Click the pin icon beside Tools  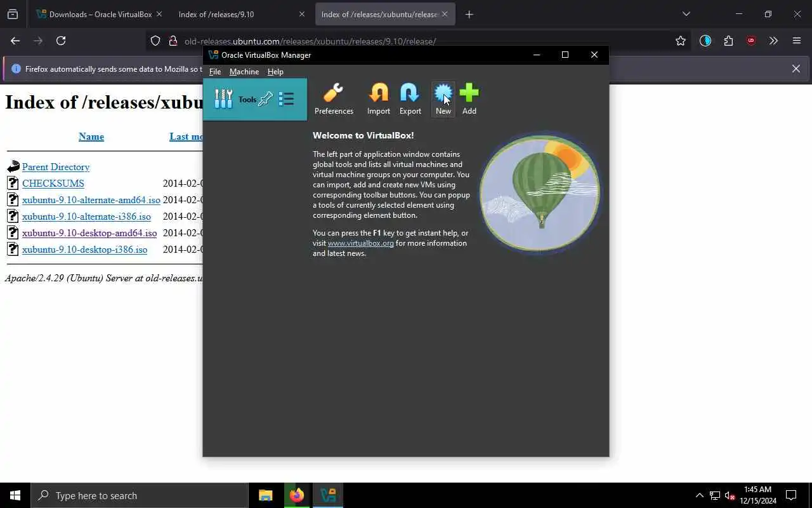point(265,99)
